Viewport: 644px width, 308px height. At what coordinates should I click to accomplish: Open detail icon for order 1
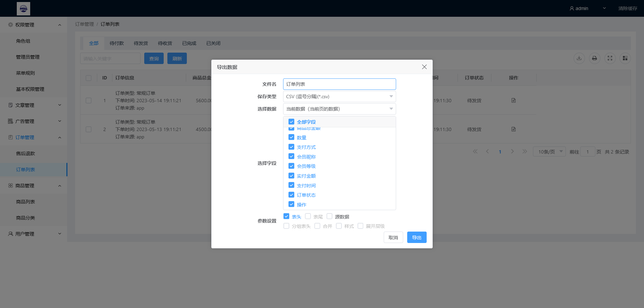point(514,101)
